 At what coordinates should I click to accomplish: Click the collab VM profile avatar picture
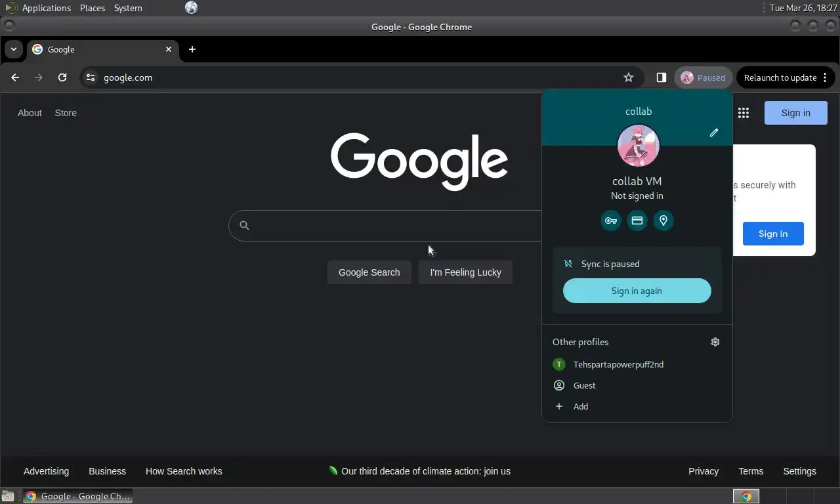click(x=638, y=146)
